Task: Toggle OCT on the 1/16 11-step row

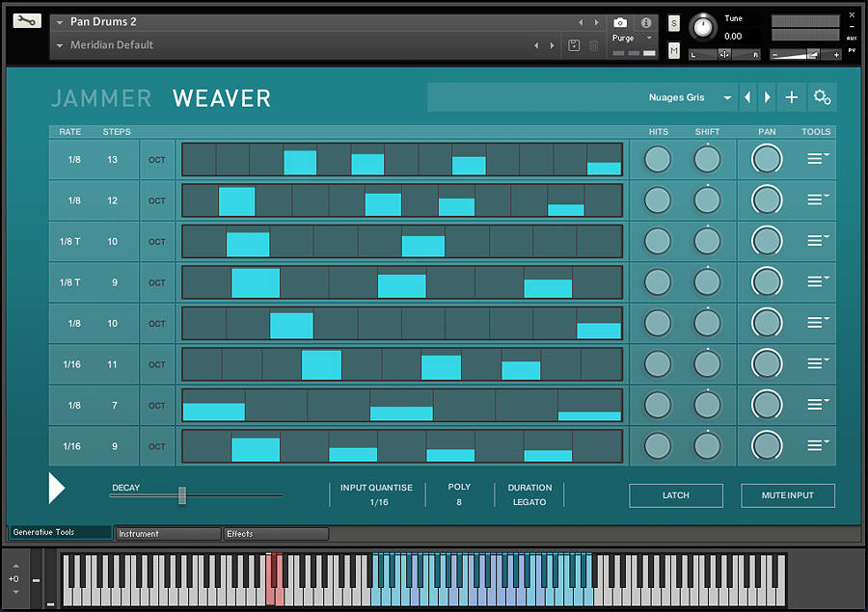Action: [x=157, y=364]
